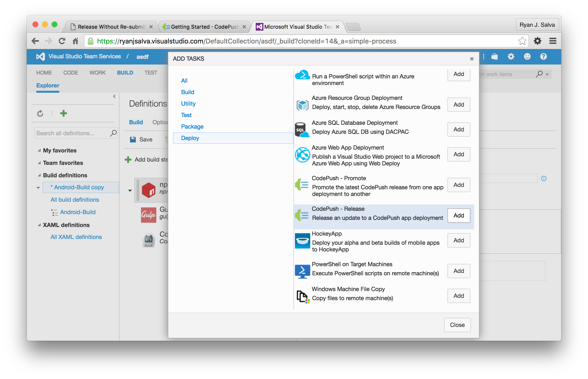Open All XAML definitions link
Screen dimensions: 588x379
tap(76, 237)
